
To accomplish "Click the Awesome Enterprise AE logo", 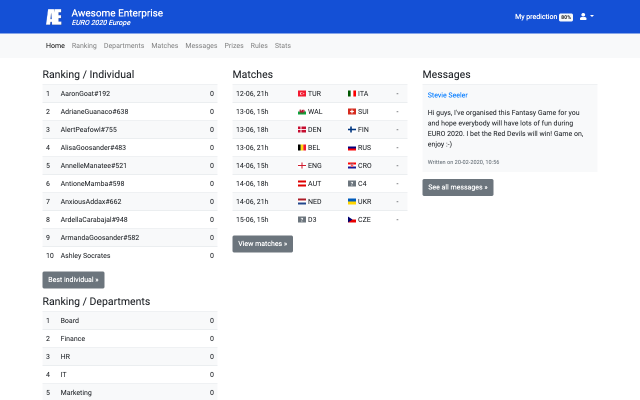I will pos(55,17).
